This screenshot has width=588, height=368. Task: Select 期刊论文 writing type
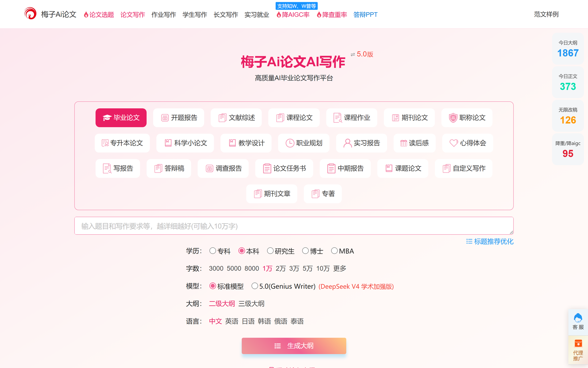click(x=409, y=118)
